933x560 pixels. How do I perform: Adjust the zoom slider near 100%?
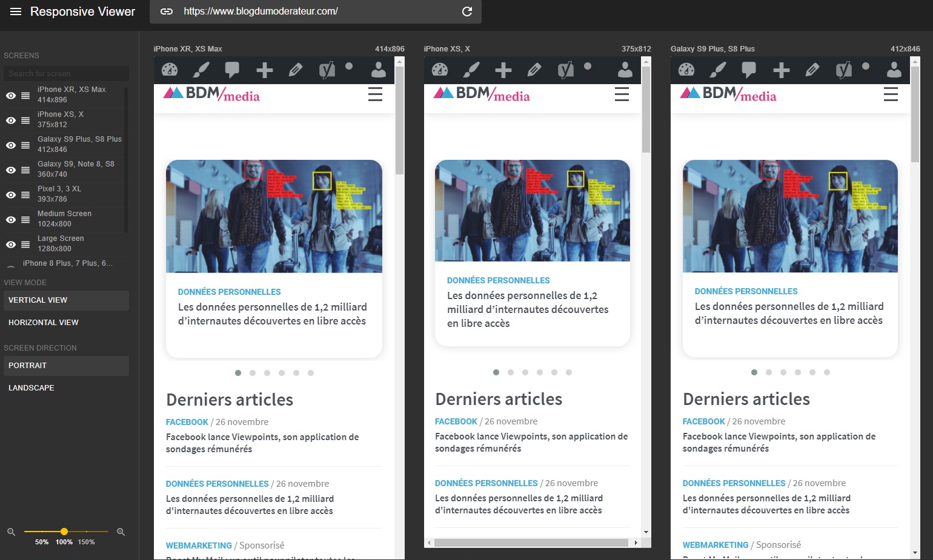point(64,532)
